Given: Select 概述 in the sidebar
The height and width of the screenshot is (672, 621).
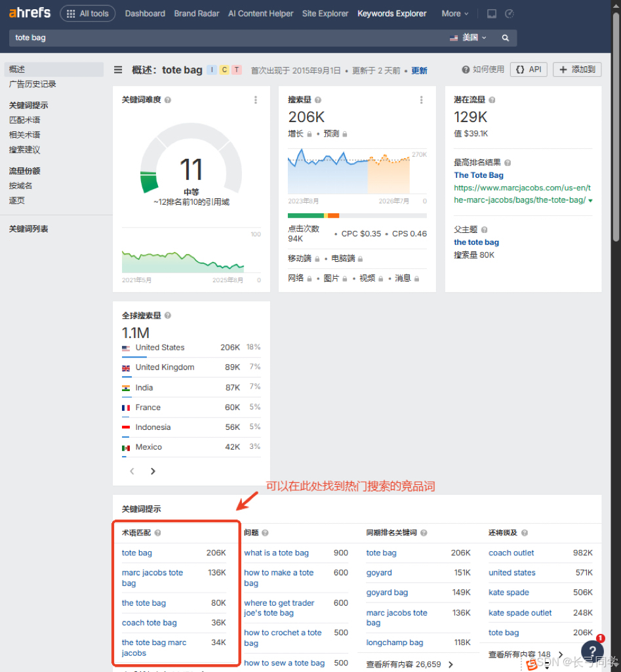Looking at the screenshot, I should (x=54, y=70).
